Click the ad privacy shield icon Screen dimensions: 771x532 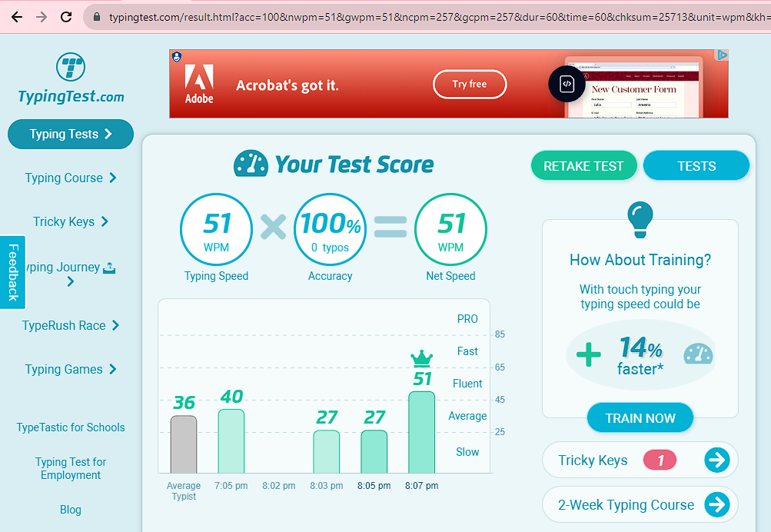click(177, 57)
